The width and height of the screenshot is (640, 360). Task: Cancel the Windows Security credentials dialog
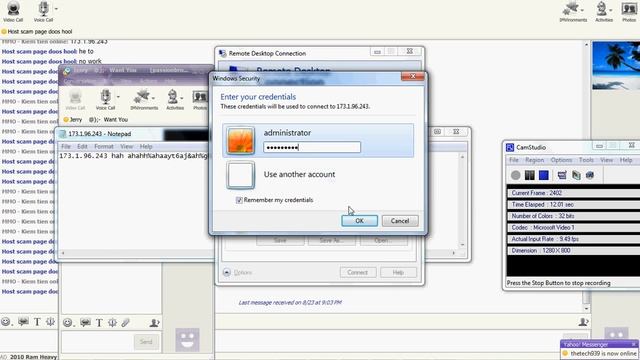pos(400,221)
